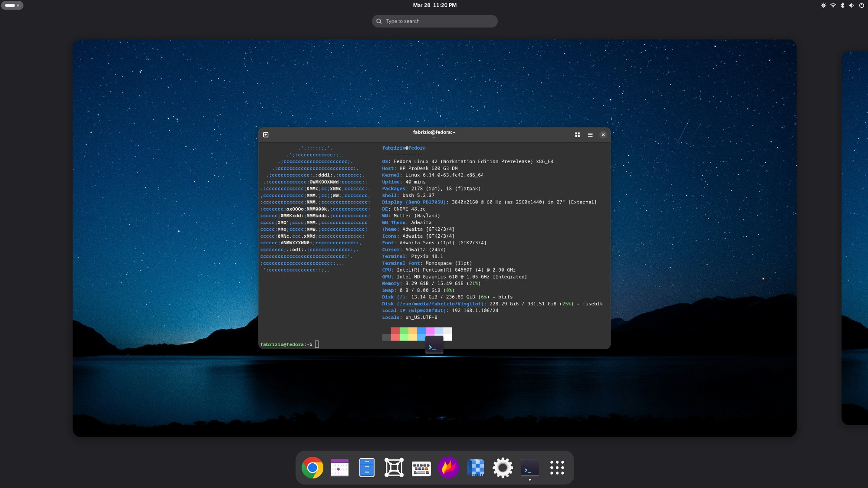Focus the Type to search field

point(435,21)
